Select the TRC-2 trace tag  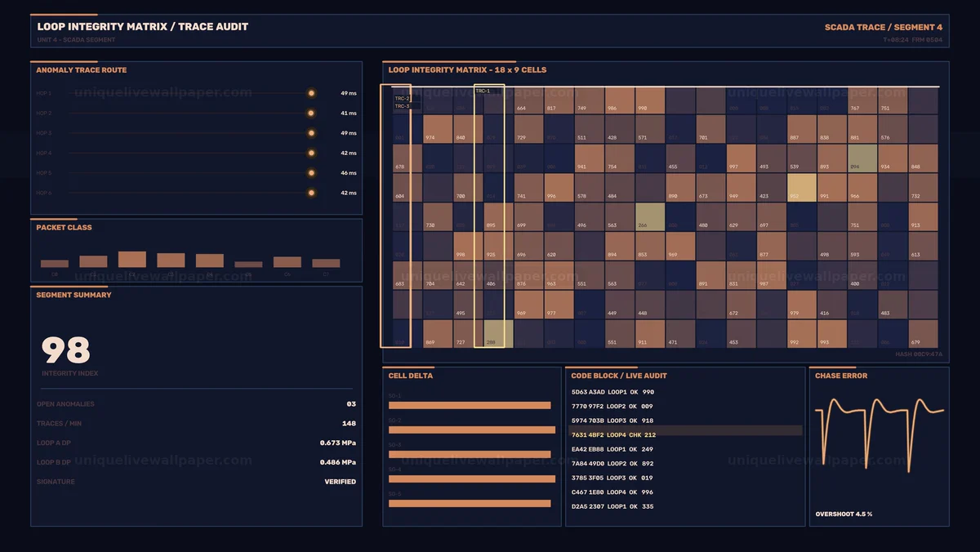(x=402, y=99)
